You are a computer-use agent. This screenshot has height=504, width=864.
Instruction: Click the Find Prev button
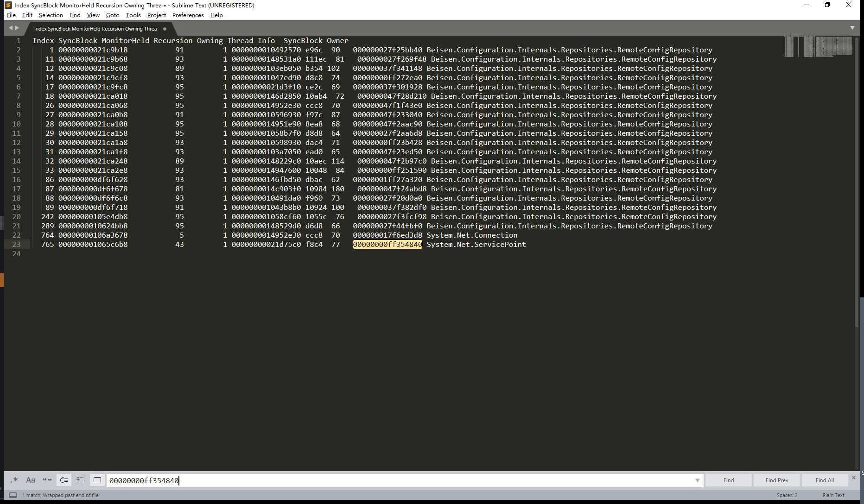click(777, 480)
